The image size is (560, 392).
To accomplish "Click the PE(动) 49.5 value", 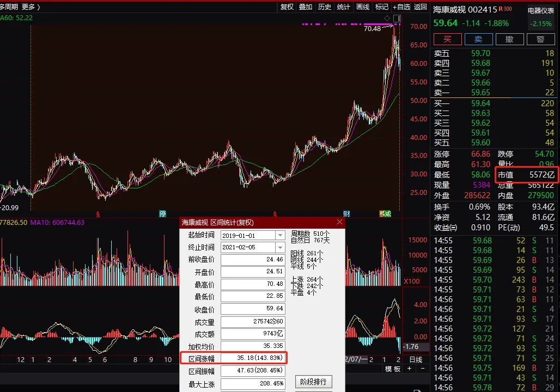I will pos(546,228).
